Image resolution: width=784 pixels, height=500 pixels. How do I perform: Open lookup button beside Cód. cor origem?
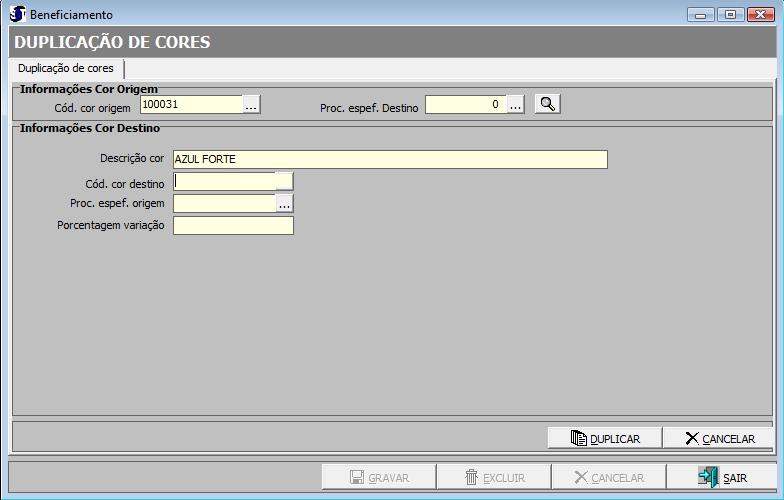pyautogui.click(x=251, y=104)
